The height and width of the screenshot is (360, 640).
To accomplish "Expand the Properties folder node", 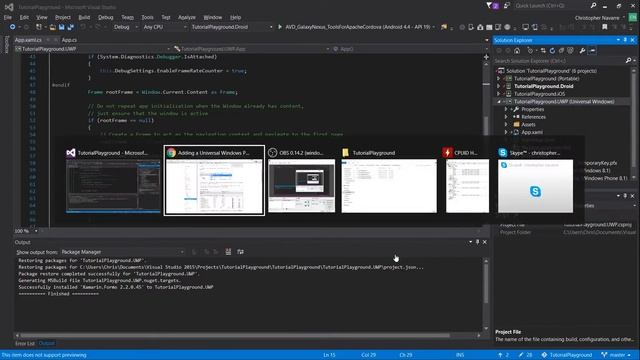I will click(506, 109).
